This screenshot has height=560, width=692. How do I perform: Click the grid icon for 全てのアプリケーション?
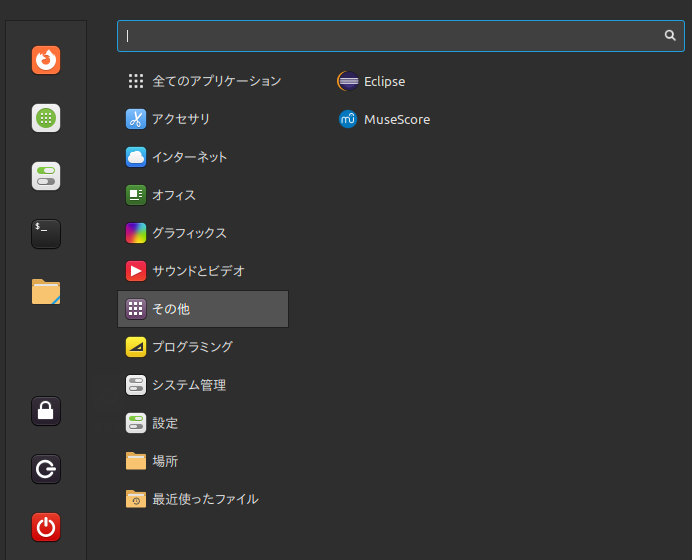[x=136, y=81]
